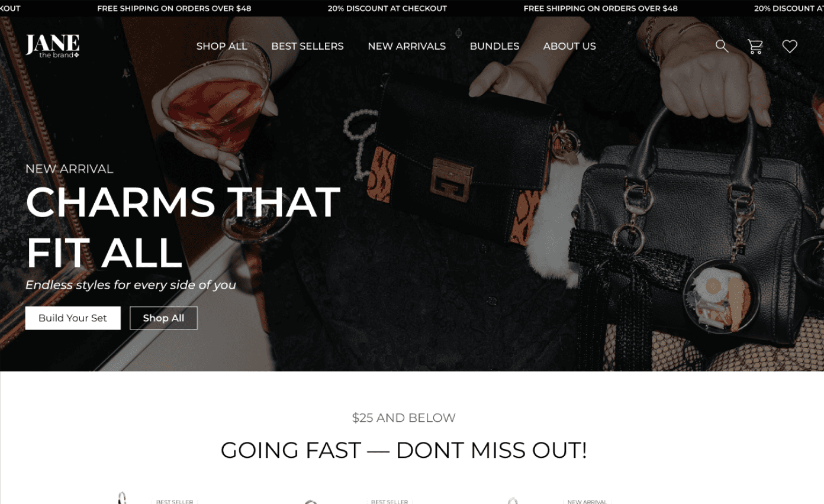Screen dimensions: 824x504
Task: Open the search magnifier icon
Action: (x=722, y=46)
